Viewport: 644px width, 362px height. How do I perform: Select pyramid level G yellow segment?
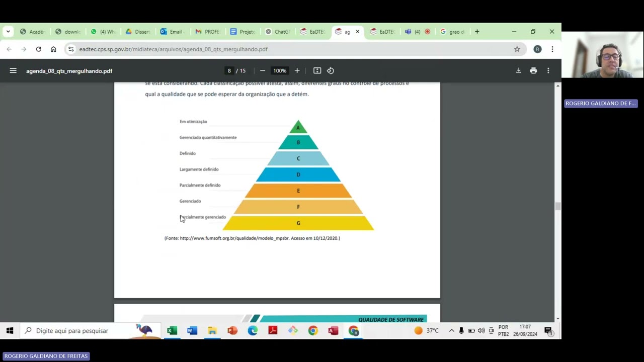298,223
